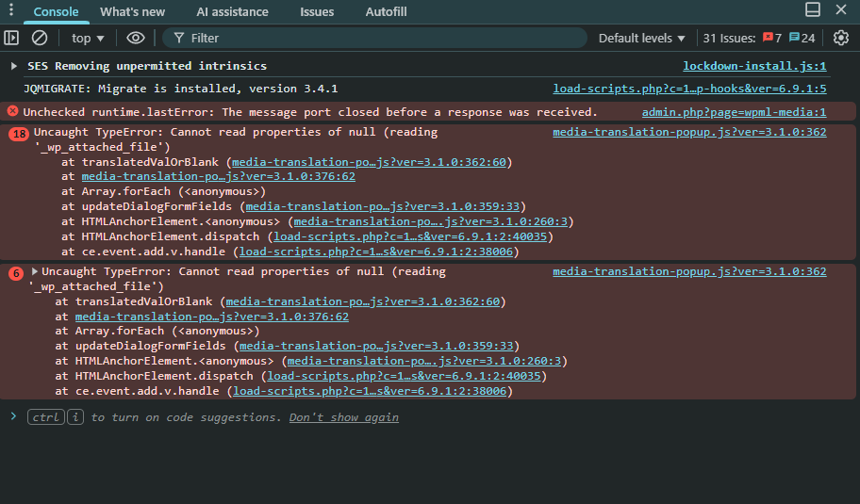Expand the SES Removing unpermitted intrinsics message
The height and width of the screenshot is (504, 860).
13,66
